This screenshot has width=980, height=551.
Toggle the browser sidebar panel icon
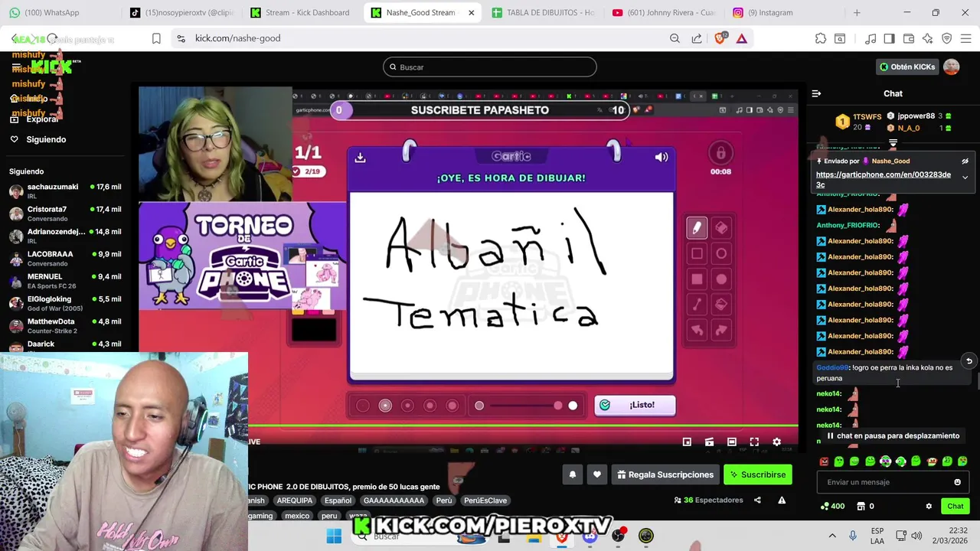889,38
